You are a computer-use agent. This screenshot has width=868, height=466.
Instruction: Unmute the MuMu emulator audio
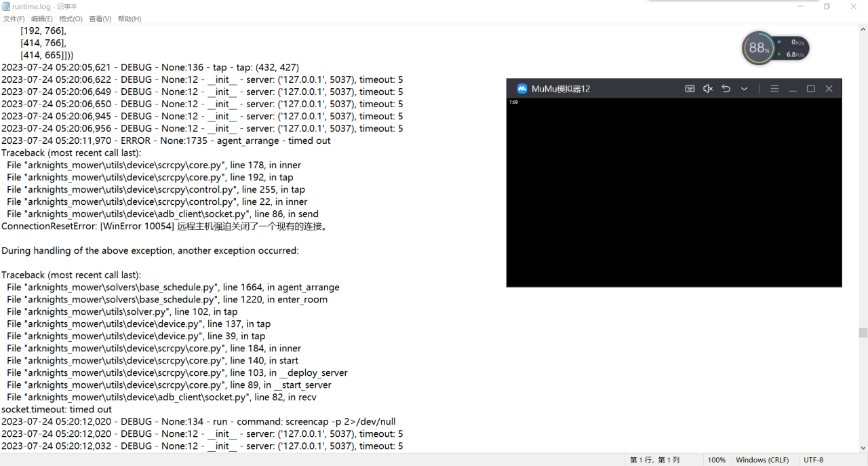[708, 88]
